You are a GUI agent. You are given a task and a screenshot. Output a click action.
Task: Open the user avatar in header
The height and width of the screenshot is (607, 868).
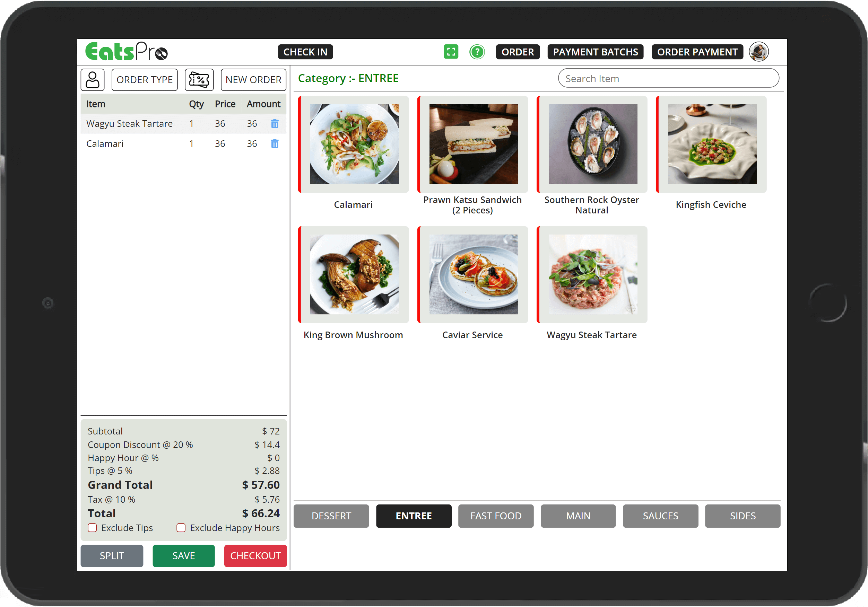point(759,52)
